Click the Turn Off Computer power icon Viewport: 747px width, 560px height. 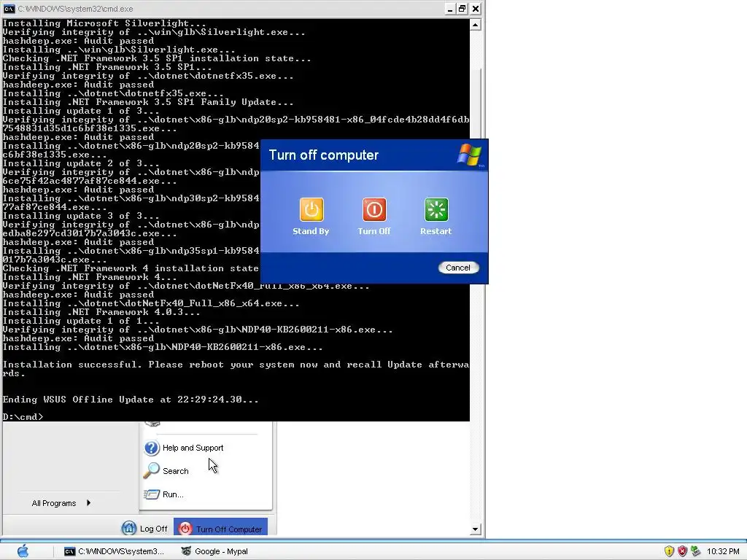tap(185, 529)
